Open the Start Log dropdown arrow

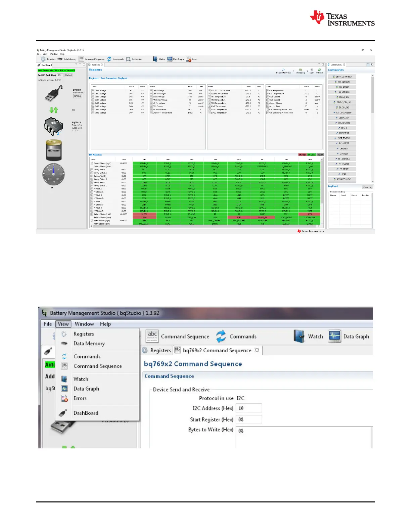tap(307, 71)
